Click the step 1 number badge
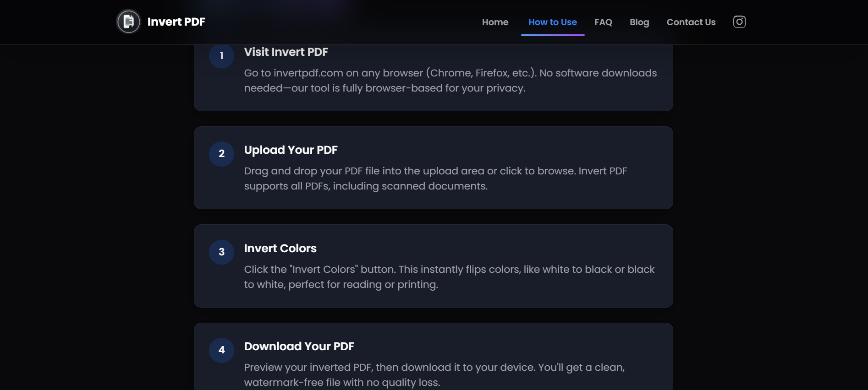Screen dimensions: 868x390 point(222,55)
